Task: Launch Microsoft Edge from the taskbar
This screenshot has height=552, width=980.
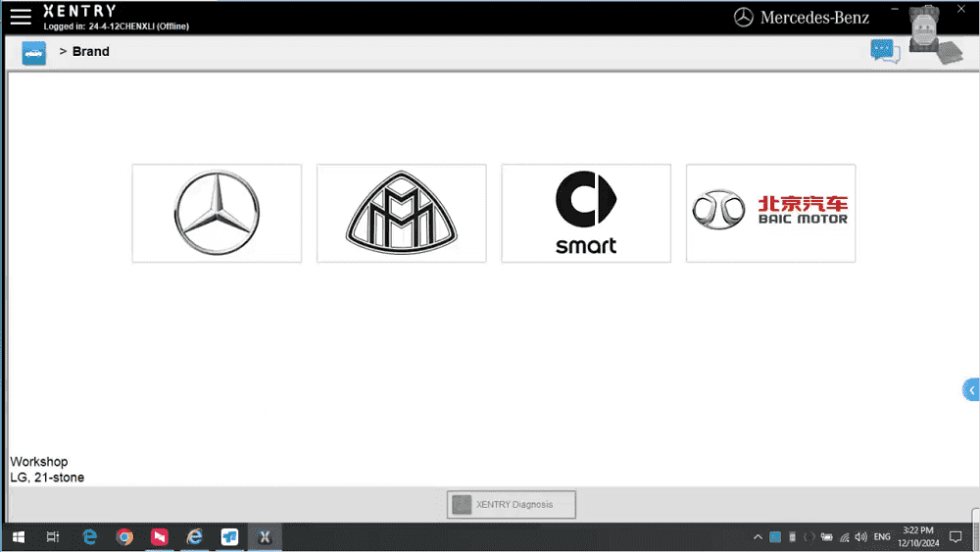Action: 90,537
